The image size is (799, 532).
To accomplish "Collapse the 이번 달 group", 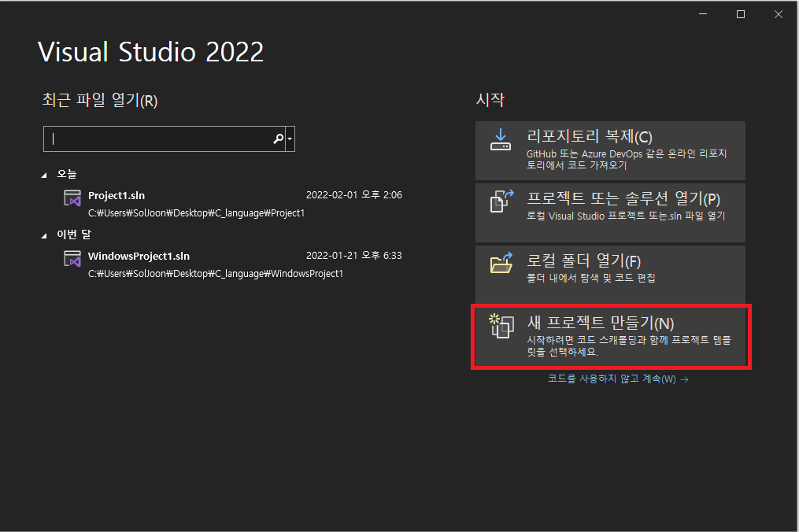I will (44, 235).
